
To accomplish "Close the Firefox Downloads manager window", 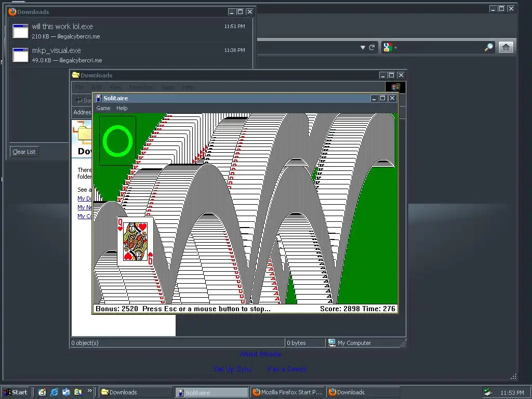I will (249, 12).
